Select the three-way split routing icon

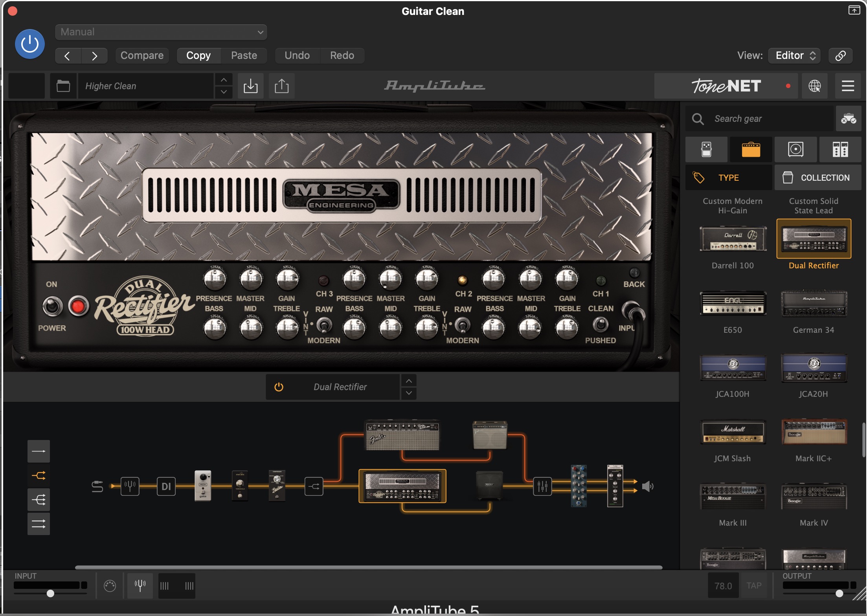point(39,500)
